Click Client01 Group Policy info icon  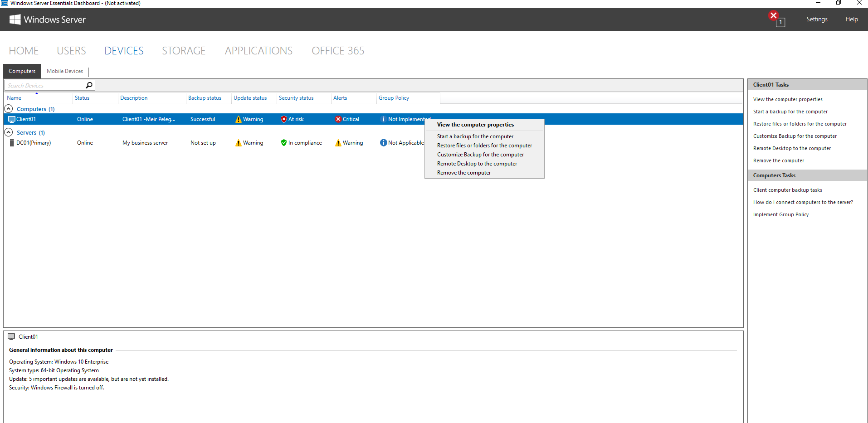(384, 119)
